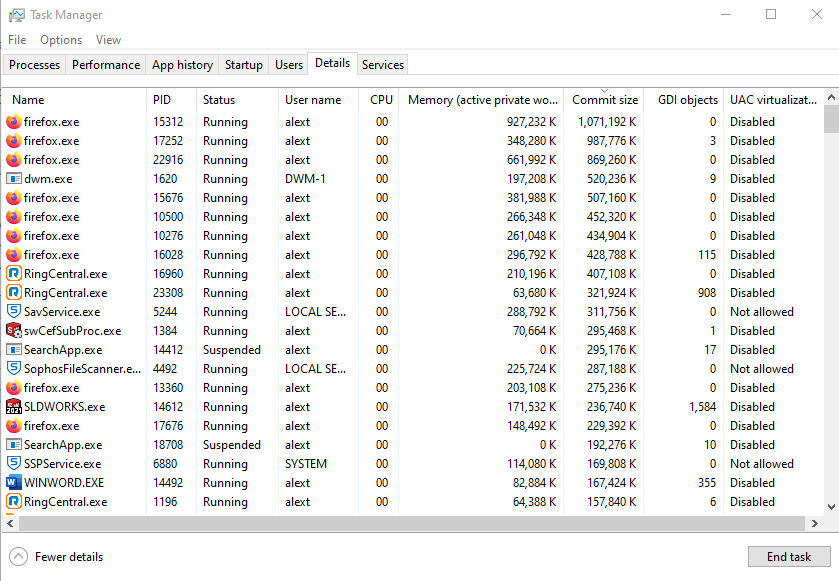
Task: Sort by the Status column header
Action: point(237,100)
